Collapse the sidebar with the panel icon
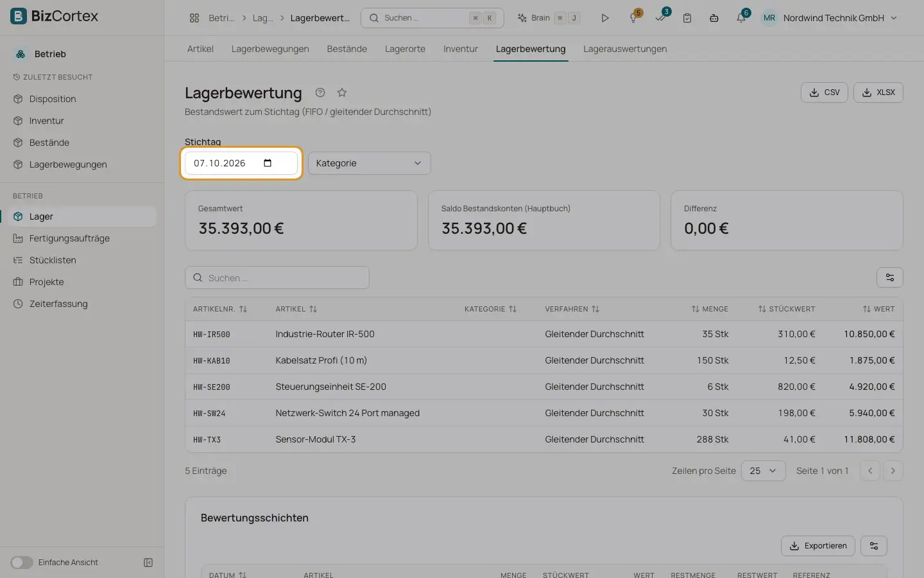 [148, 563]
